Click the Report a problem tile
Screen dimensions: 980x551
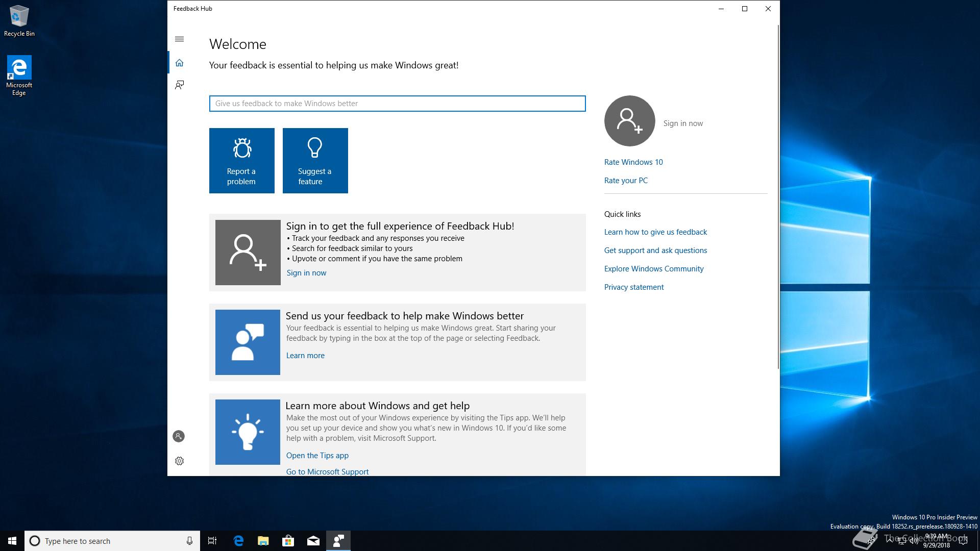[242, 161]
